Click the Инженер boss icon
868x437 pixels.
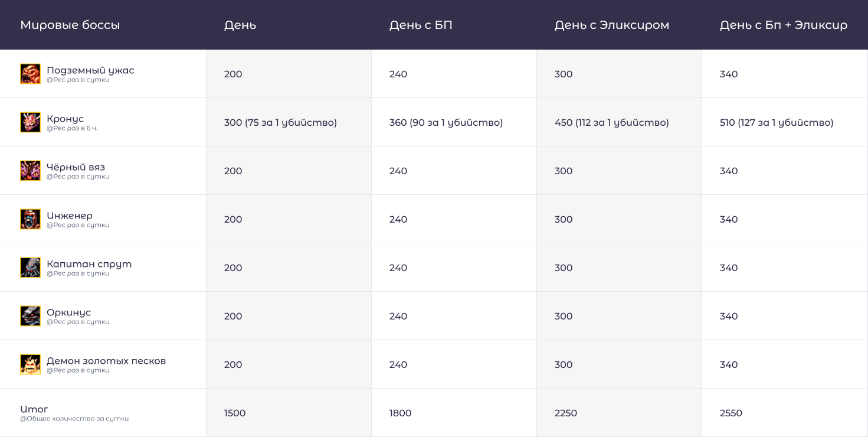pos(31,219)
